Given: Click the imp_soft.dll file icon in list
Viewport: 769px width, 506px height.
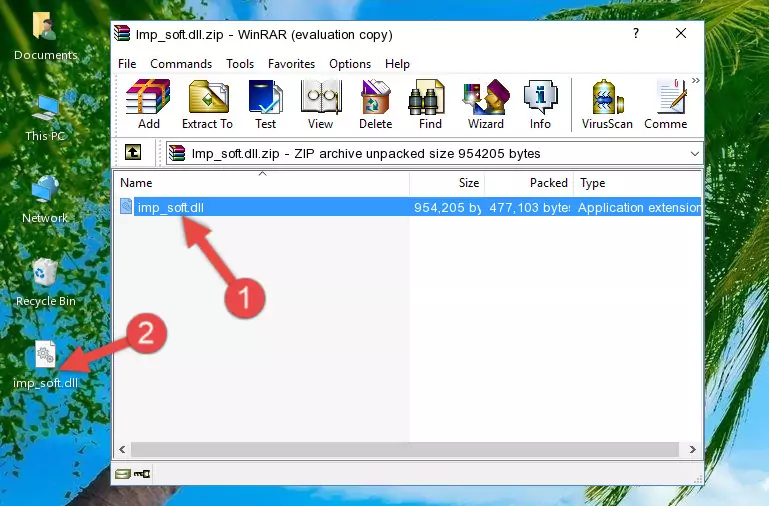Looking at the screenshot, I should click(x=126, y=207).
